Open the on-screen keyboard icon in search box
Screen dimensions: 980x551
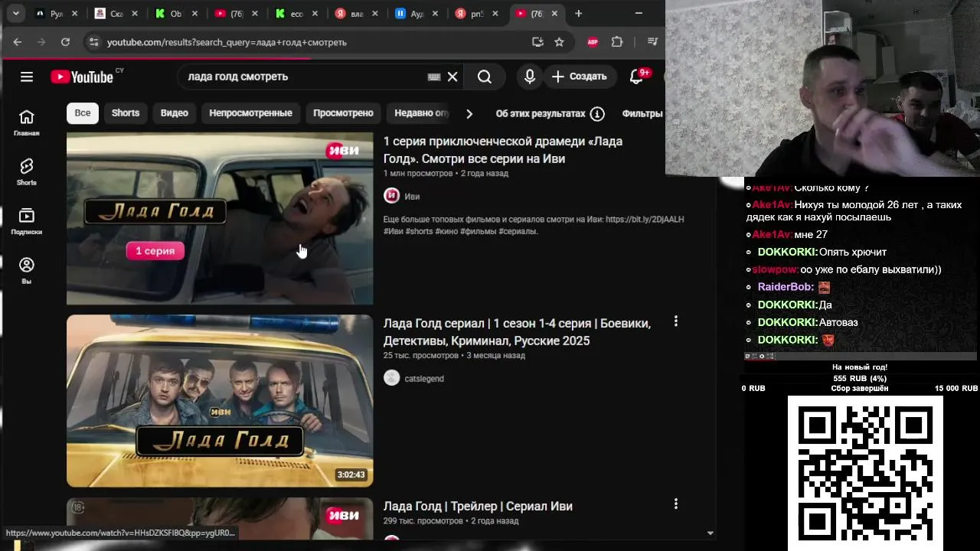pyautogui.click(x=434, y=77)
